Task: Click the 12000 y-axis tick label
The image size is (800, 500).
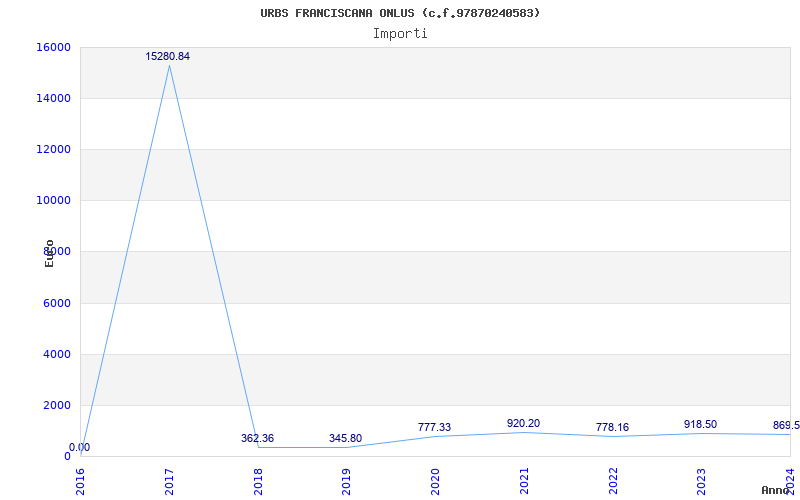Action: [53, 149]
